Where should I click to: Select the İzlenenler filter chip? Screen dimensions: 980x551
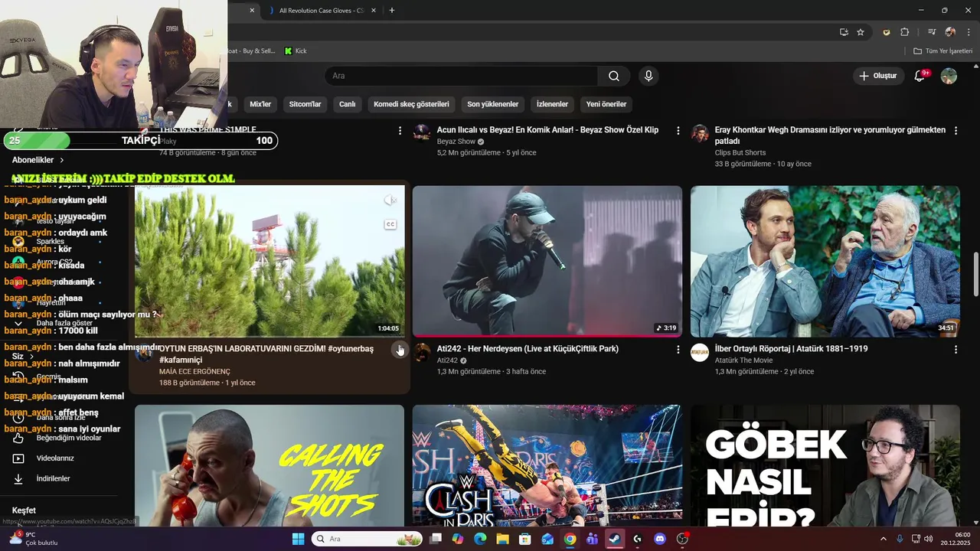tap(552, 104)
